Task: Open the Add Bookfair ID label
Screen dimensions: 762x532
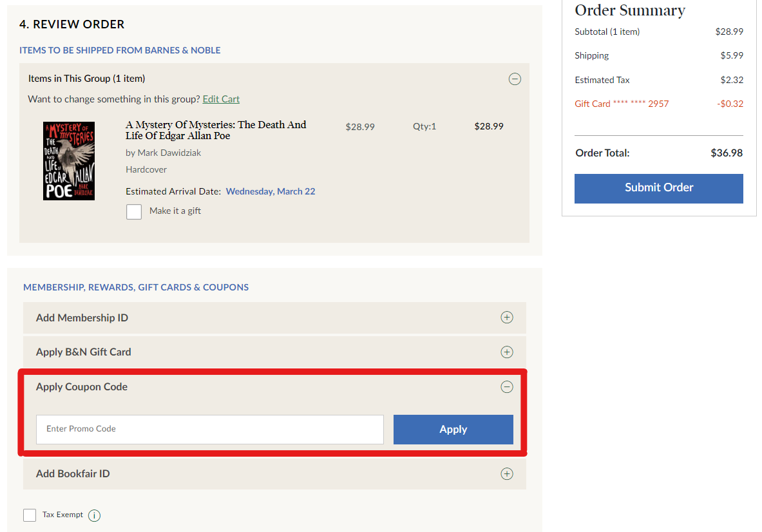Action: [73, 474]
